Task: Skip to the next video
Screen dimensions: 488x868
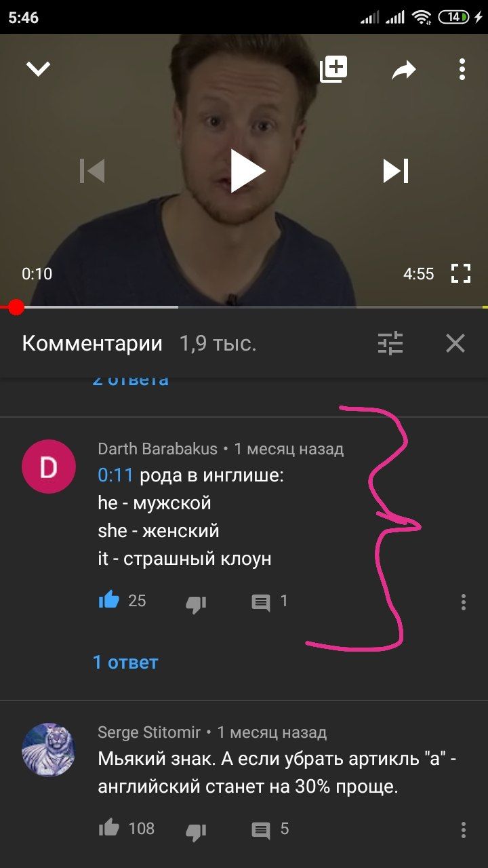Action: 396,171
